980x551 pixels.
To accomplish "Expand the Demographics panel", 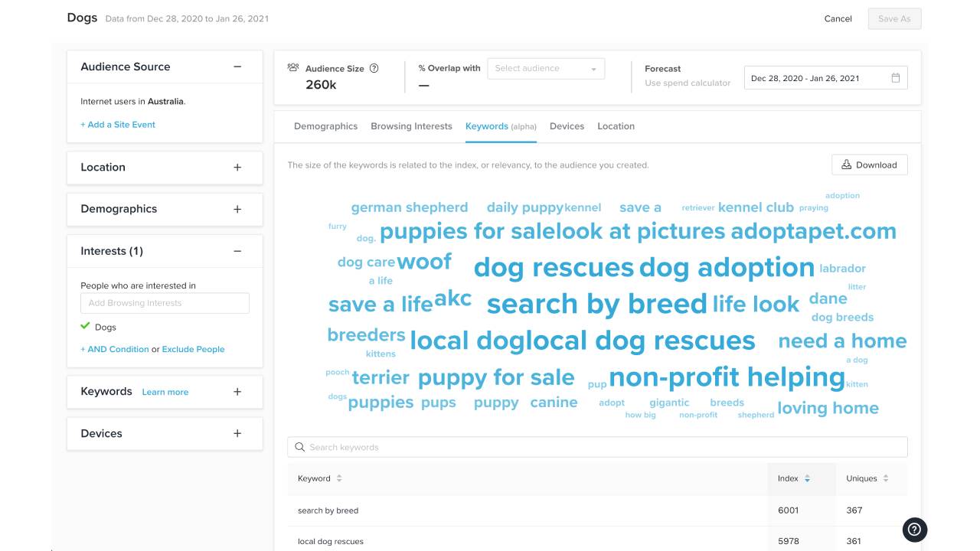I will coord(237,209).
